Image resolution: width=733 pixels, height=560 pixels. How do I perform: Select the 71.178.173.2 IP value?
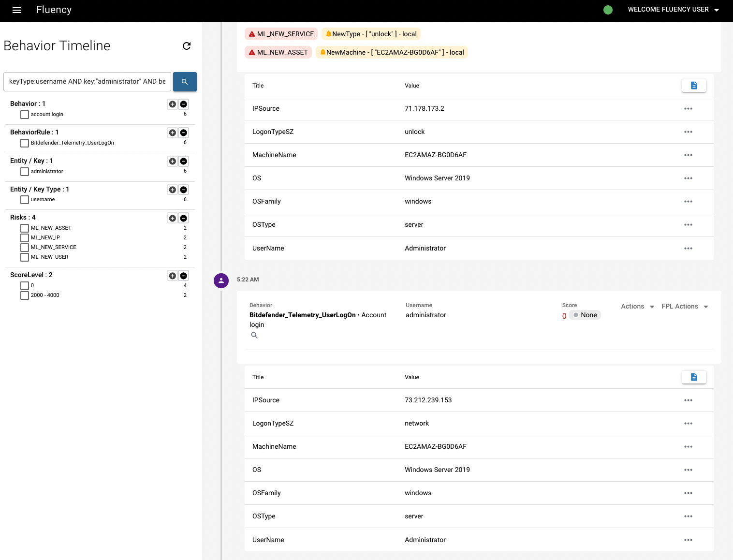(x=425, y=108)
